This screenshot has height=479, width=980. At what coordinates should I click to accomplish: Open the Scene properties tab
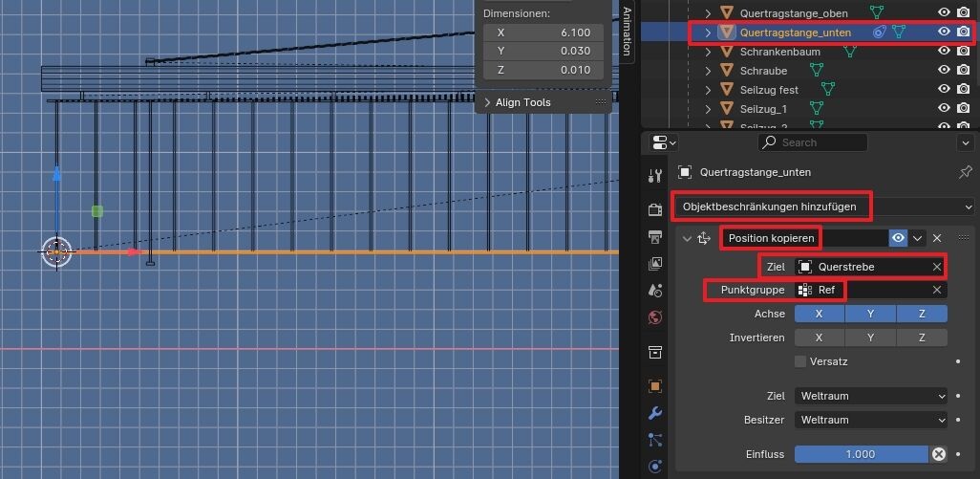point(655,290)
